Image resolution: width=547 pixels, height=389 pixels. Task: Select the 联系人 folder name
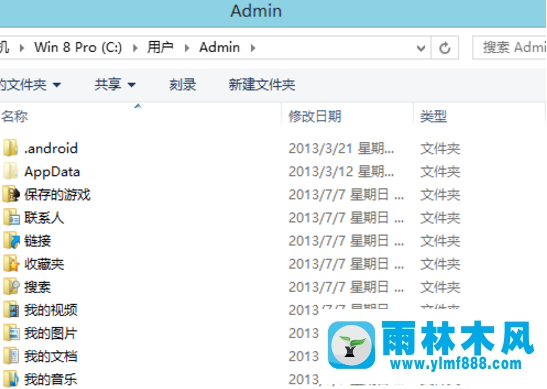point(44,218)
